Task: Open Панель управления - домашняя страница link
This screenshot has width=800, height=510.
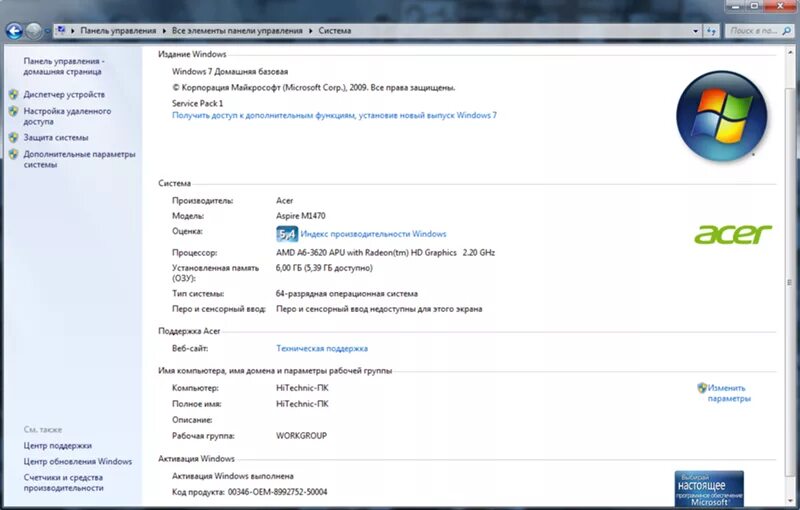Action: [63, 66]
